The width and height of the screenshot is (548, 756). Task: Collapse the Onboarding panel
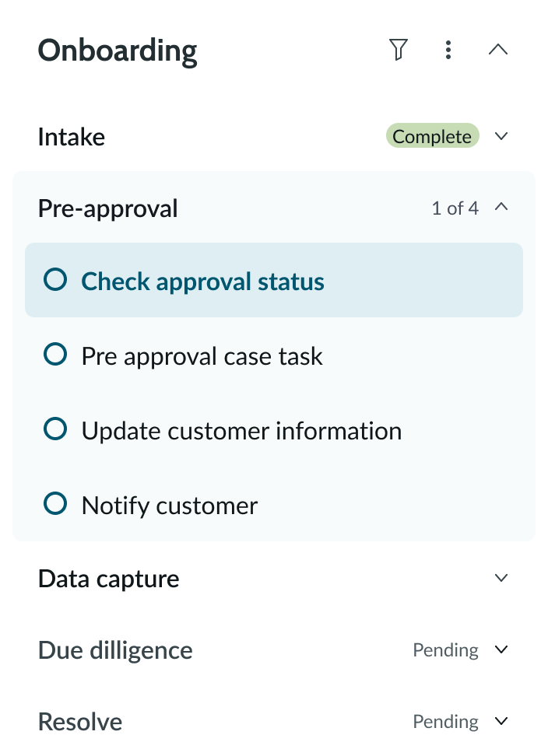point(498,50)
